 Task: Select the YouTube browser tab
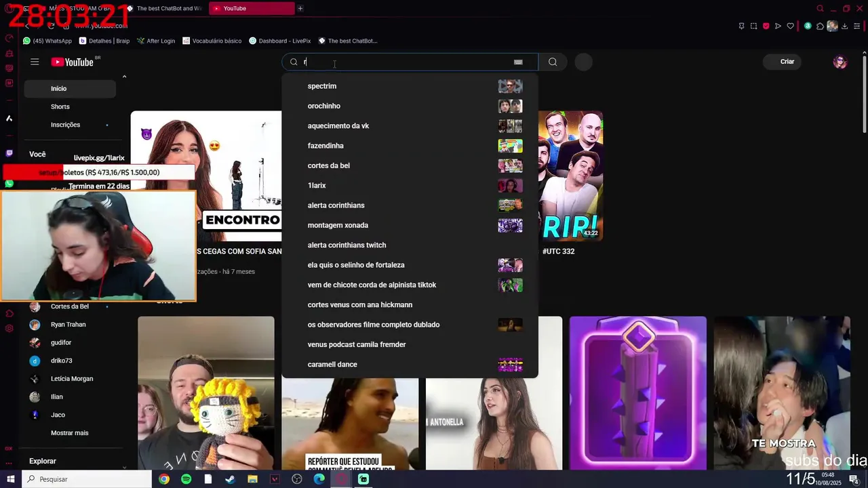pyautogui.click(x=251, y=8)
